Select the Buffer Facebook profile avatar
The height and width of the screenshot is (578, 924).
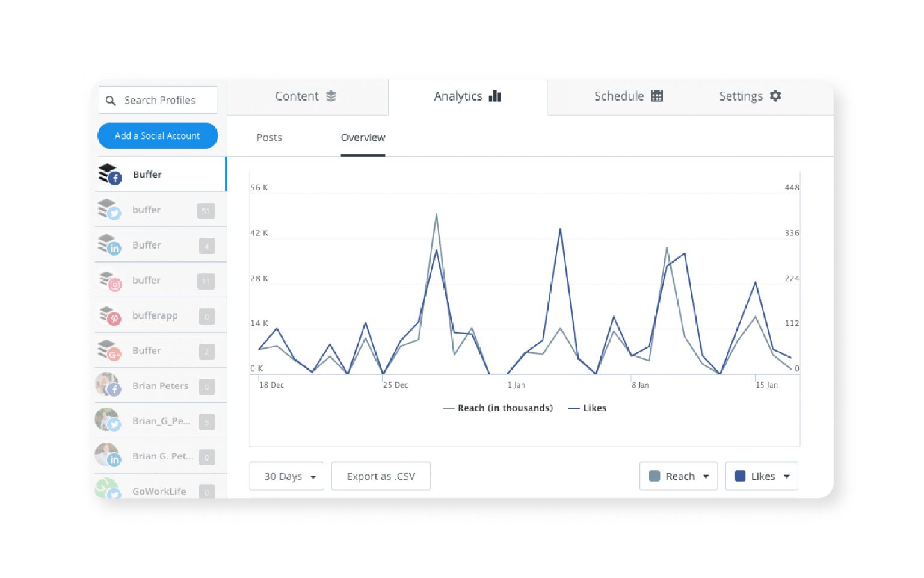point(109,174)
